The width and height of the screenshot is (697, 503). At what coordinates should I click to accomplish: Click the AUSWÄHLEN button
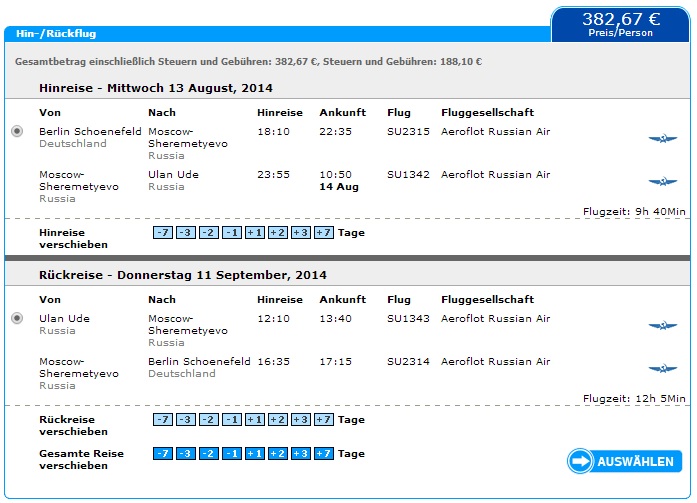click(x=625, y=461)
